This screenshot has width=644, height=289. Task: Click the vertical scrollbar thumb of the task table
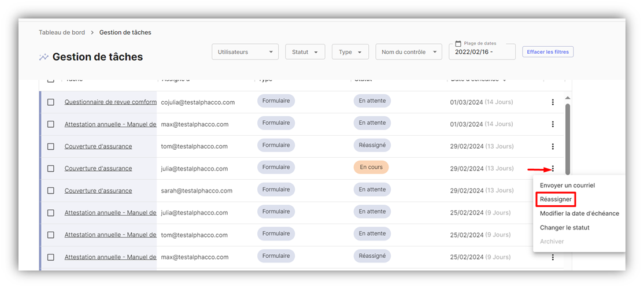568,139
